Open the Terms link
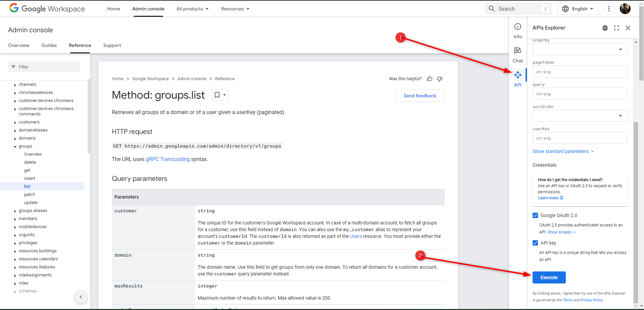Viewport: 644px width, 310px height. [x=567, y=300]
